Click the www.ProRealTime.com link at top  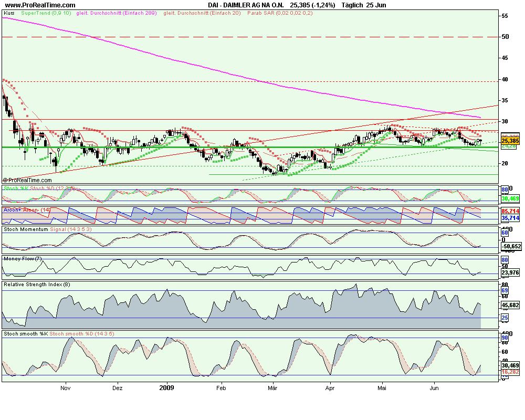tap(39, 5)
